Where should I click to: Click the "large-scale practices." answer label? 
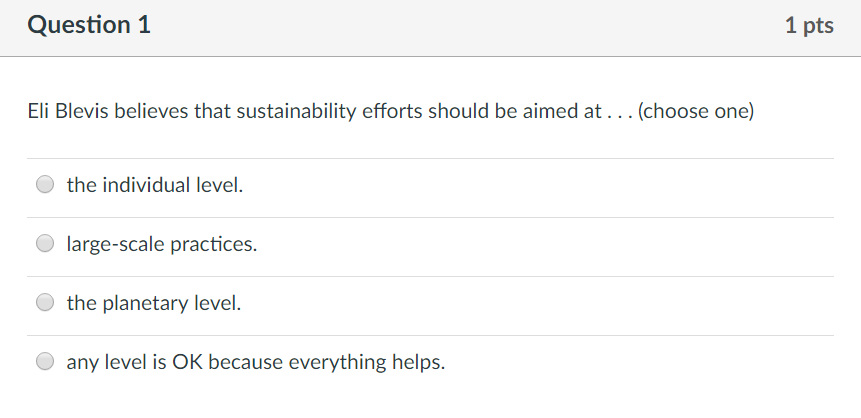click(162, 243)
